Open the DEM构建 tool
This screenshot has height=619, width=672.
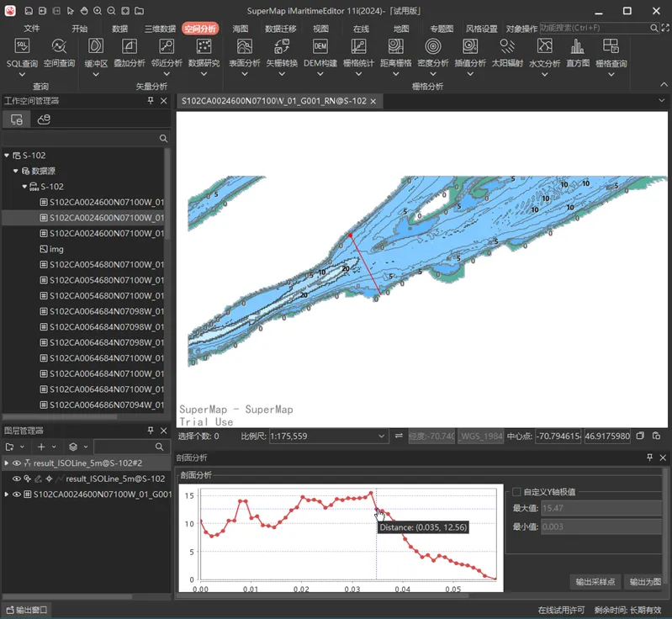coord(320,52)
